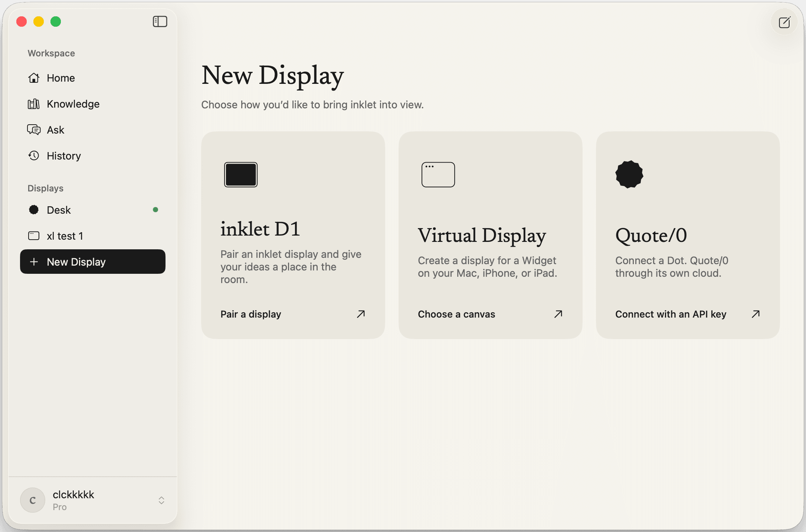
Task: Click 'Connect a Dot. Quote/0' description
Action: (672, 267)
